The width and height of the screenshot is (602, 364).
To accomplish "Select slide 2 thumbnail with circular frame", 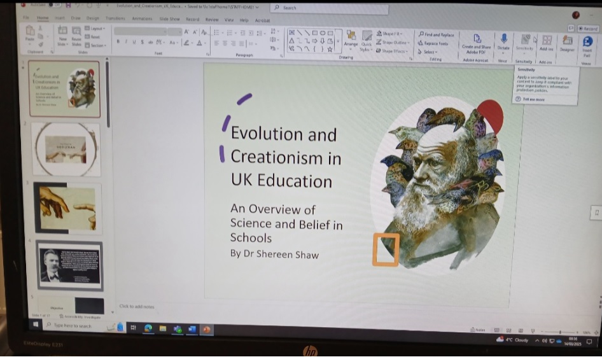I will [66, 150].
